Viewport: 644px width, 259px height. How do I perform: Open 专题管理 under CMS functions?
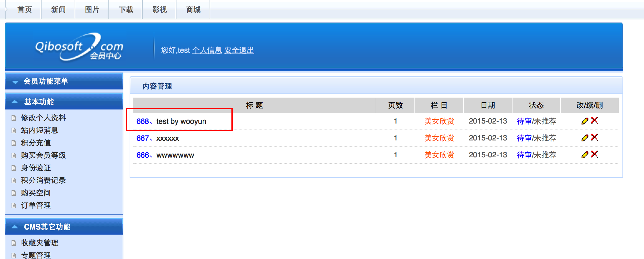coord(36,255)
